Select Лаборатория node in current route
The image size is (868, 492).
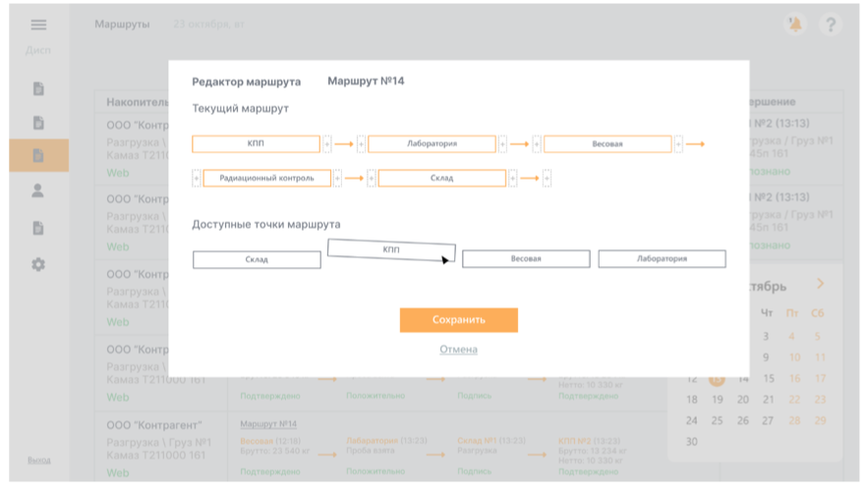pyautogui.click(x=432, y=143)
